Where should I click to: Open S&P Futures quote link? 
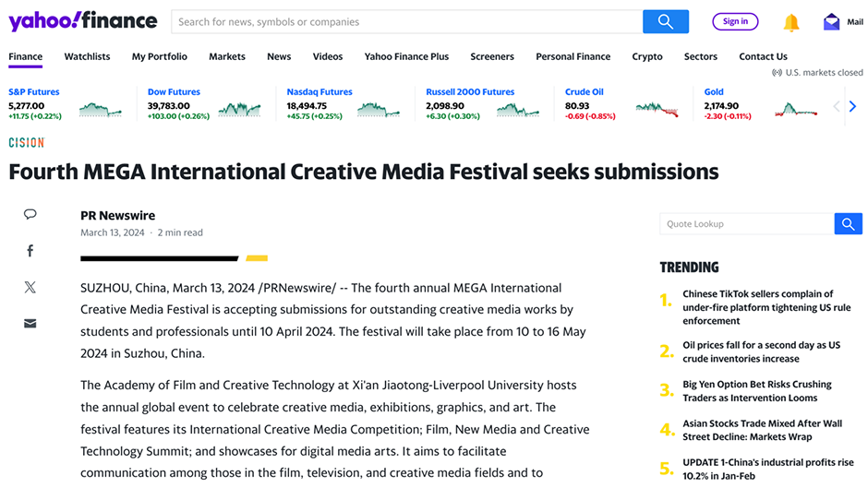[x=34, y=92]
